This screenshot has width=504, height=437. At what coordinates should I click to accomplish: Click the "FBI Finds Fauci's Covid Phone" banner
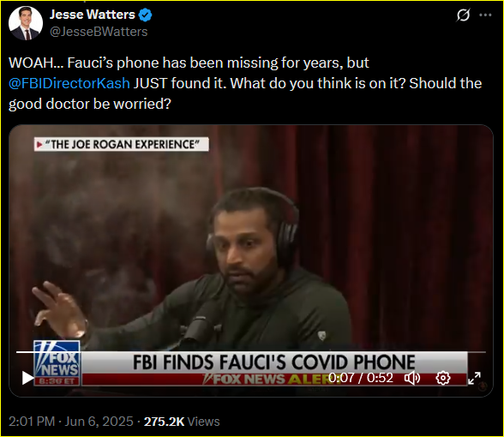274,362
